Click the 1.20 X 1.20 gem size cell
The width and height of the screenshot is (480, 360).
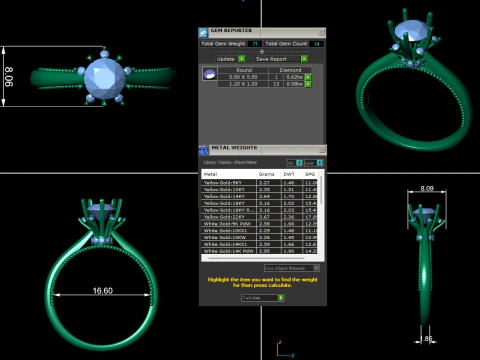(x=243, y=84)
